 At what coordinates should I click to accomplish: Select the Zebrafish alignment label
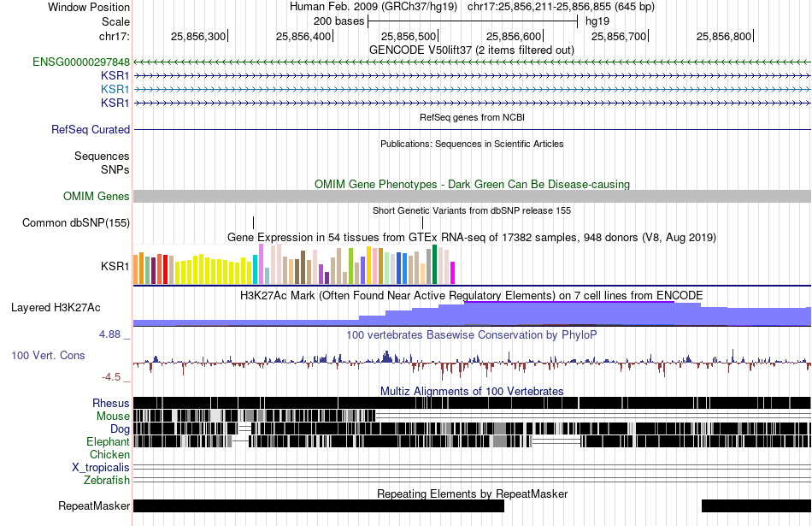click(107, 481)
